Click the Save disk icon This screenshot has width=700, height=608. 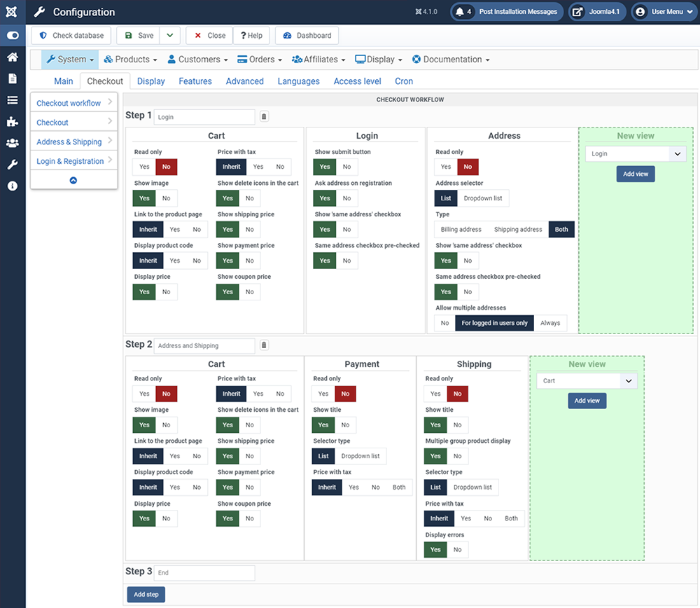point(129,35)
